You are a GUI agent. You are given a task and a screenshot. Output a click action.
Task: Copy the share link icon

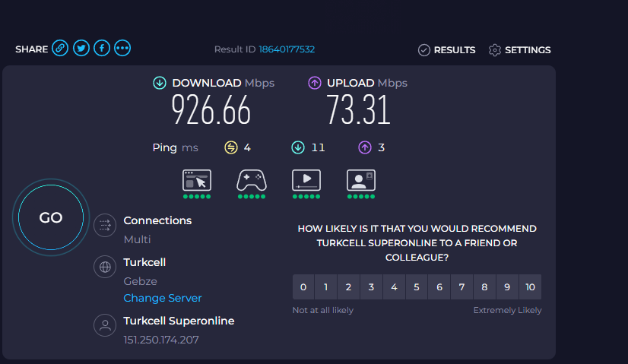click(60, 49)
